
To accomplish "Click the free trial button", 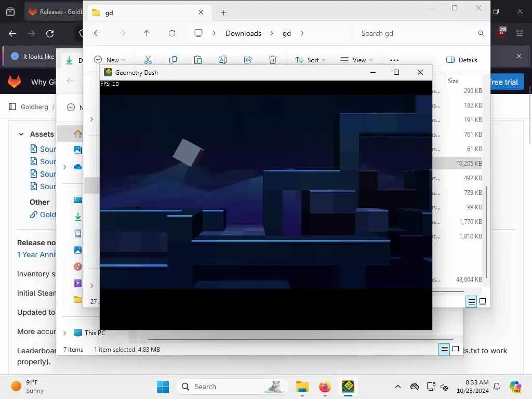I will coord(507,82).
